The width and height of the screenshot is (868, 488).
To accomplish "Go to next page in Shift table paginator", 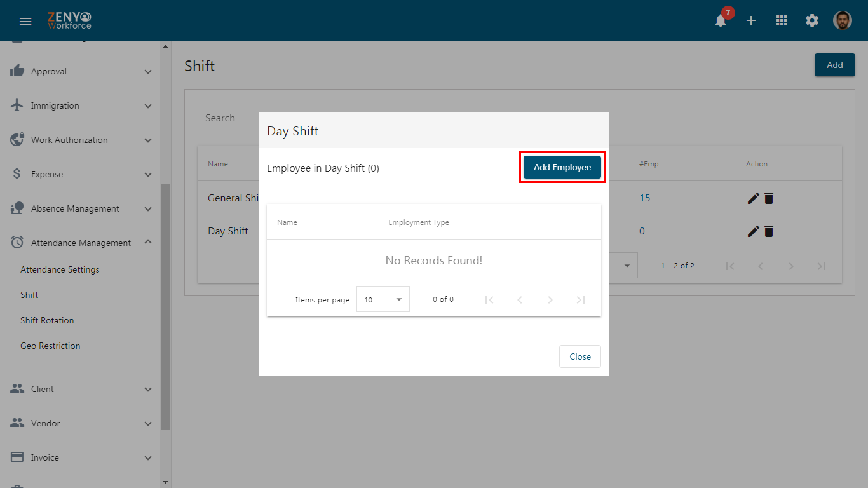I will pos(791,266).
